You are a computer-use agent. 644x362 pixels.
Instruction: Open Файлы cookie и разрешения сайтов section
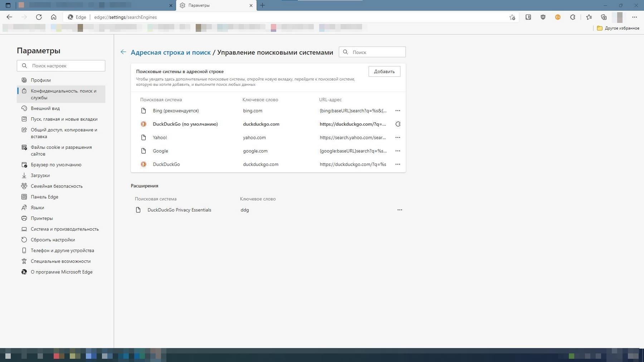click(61, 151)
